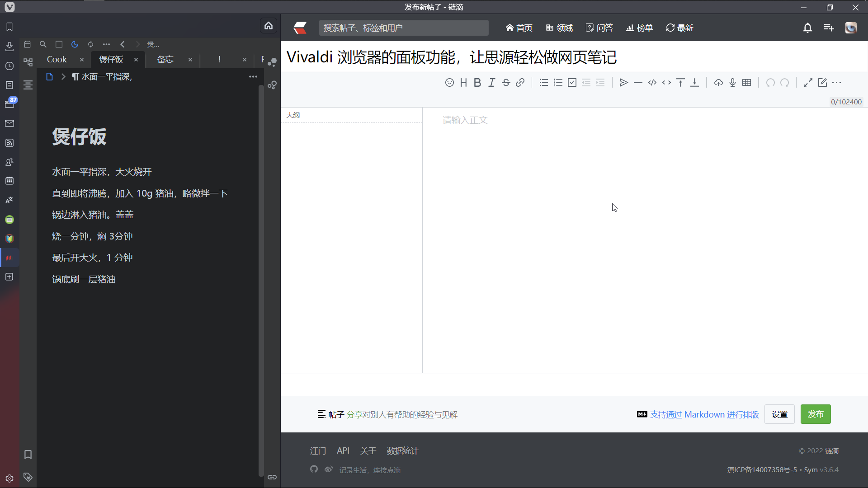868x488 pixels.
Task: Apply bold formatting in post editor
Action: coord(477,83)
